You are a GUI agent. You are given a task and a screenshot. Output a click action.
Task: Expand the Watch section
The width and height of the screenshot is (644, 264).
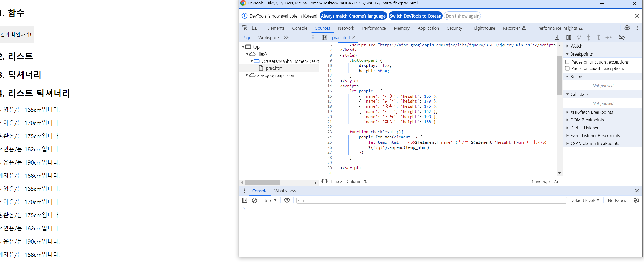click(x=567, y=46)
